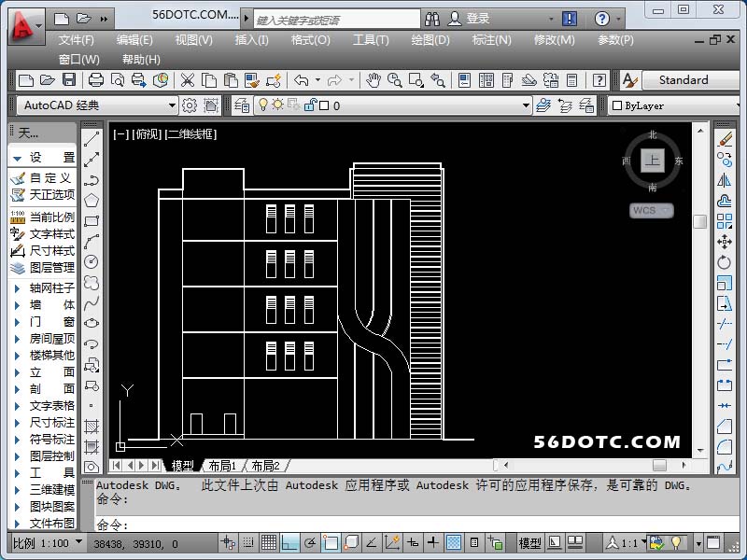The image size is (747, 560).
Task: Toggle ortho mode in status bar
Action: [289, 542]
